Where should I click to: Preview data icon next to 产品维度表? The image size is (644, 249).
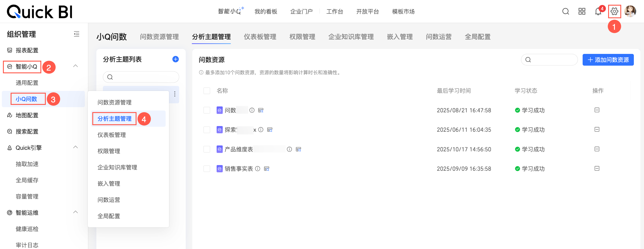click(x=298, y=150)
